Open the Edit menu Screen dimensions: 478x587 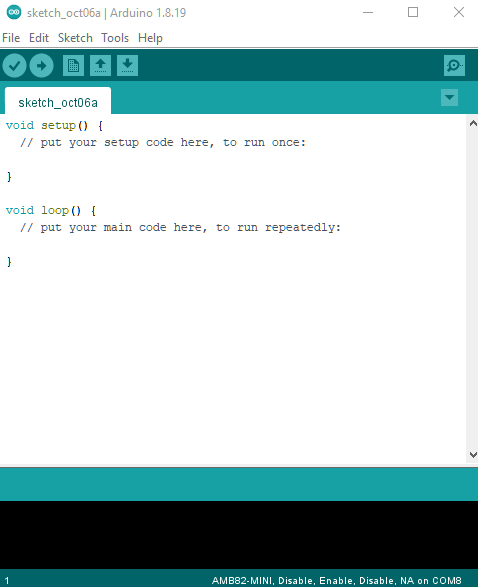39,38
